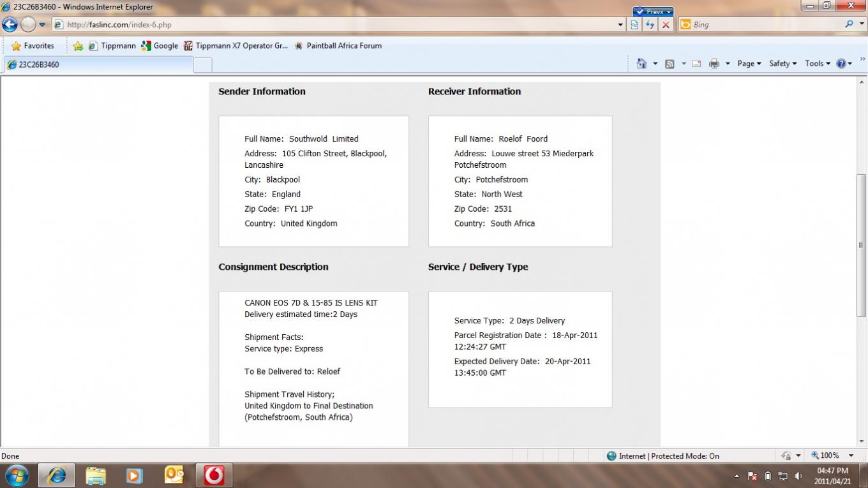Click the Home icon in command bar
This screenshot has height=488, width=868.
(641, 63)
